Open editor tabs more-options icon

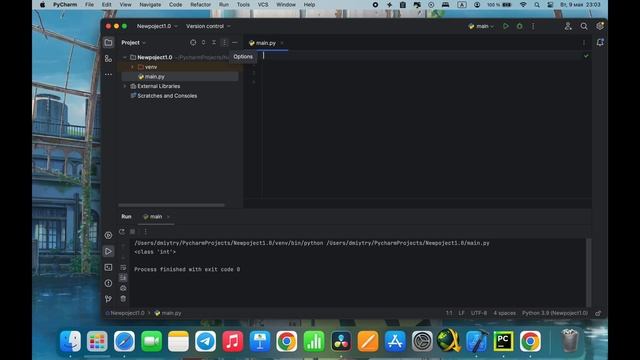[584, 43]
